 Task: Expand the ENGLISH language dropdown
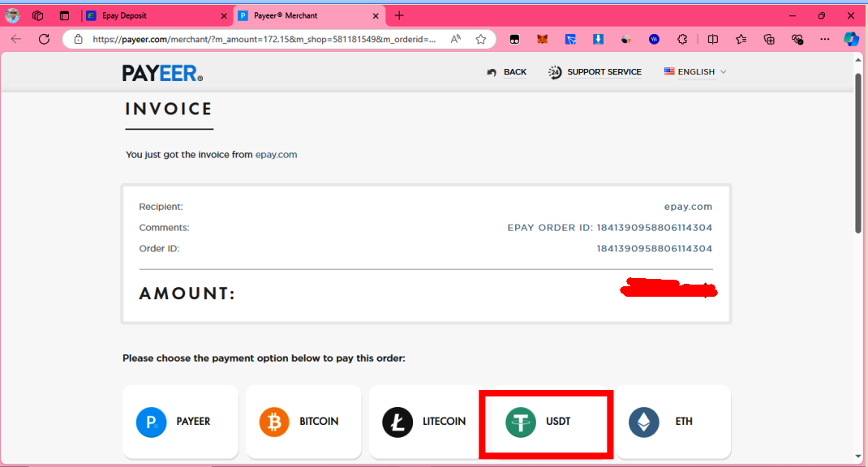point(695,72)
